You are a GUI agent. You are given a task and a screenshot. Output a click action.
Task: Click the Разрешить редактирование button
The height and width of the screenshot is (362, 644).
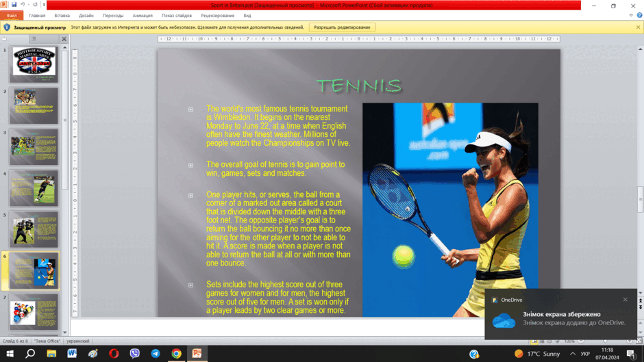coord(342,27)
